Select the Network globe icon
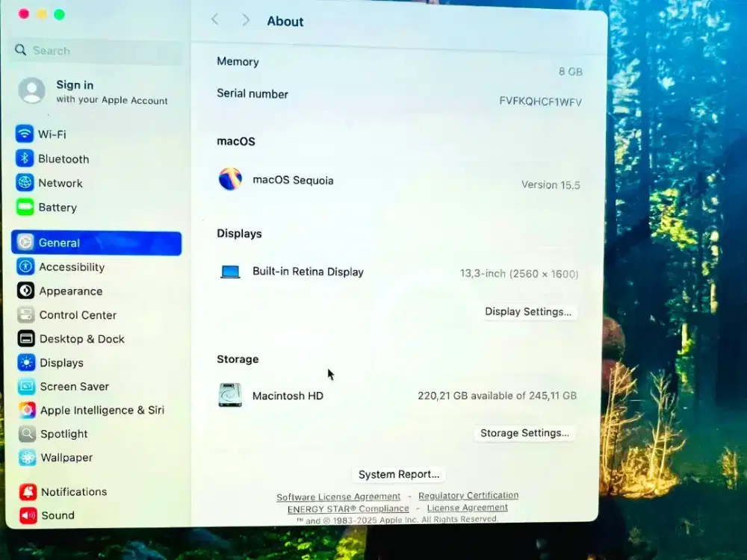Screen dimensions: 747x560 (25, 183)
